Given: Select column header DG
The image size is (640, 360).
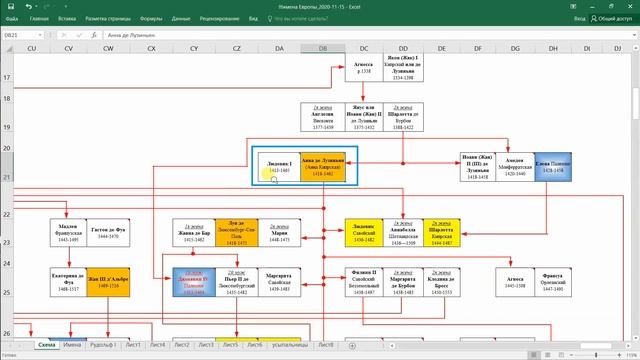Looking at the screenshot, I should click(x=515, y=49).
